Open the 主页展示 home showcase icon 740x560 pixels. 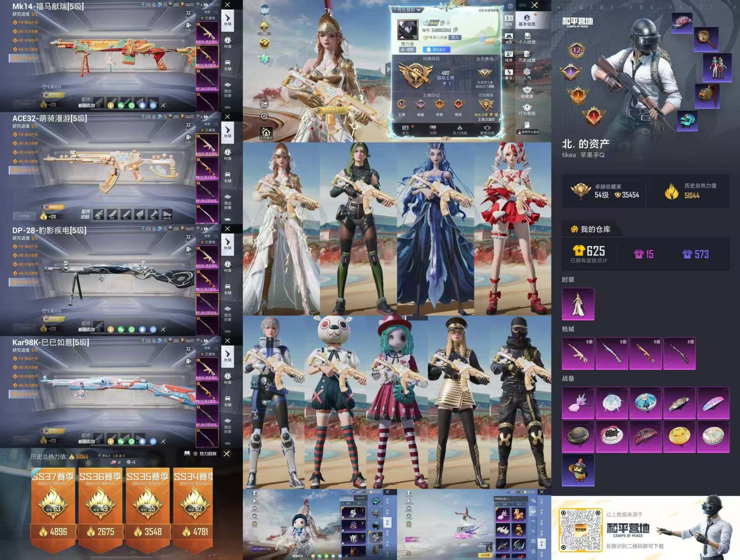(x=266, y=133)
